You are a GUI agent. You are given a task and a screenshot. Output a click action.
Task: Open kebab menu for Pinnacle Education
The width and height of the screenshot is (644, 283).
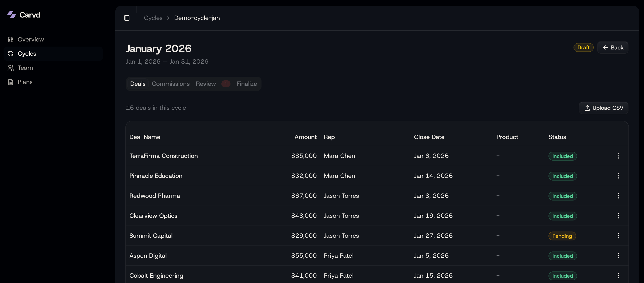point(619,176)
